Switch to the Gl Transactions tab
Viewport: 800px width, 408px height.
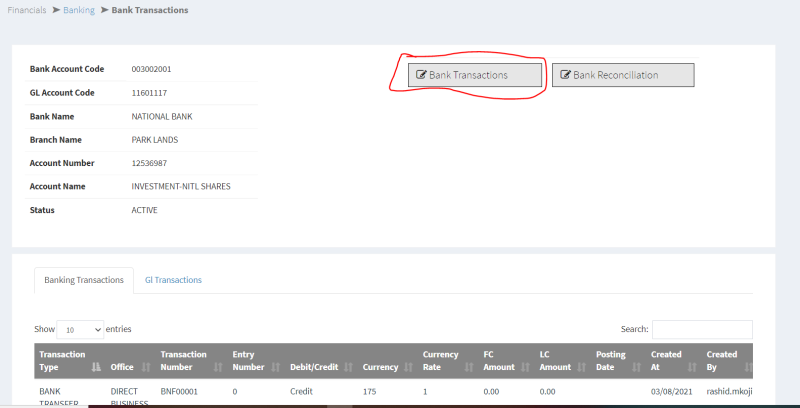click(x=173, y=280)
